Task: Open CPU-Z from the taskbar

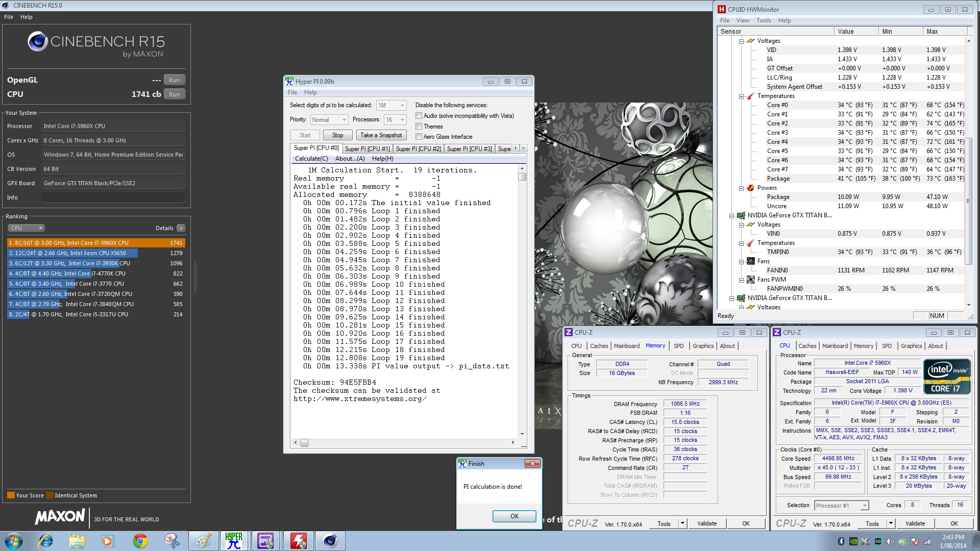Action: click(266, 540)
